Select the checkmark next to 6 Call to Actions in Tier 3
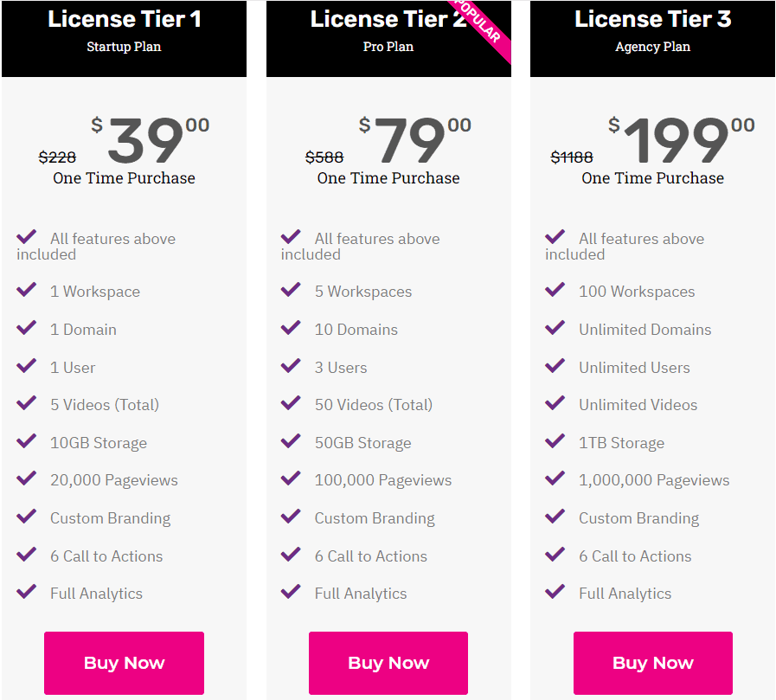The width and height of the screenshot is (776, 700). click(x=555, y=556)
